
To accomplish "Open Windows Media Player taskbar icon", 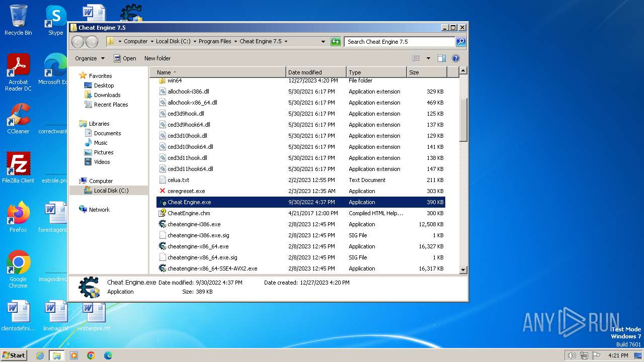I will point(74,355).
